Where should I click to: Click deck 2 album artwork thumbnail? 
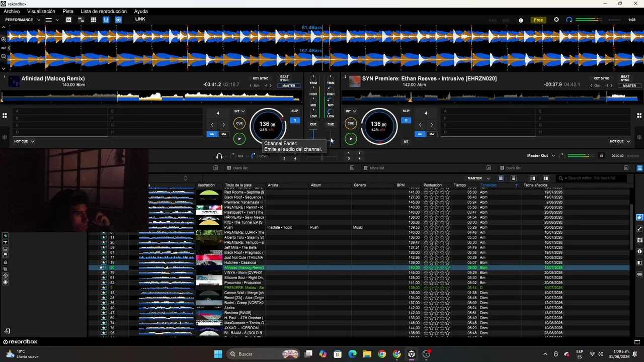coord(355,81)
